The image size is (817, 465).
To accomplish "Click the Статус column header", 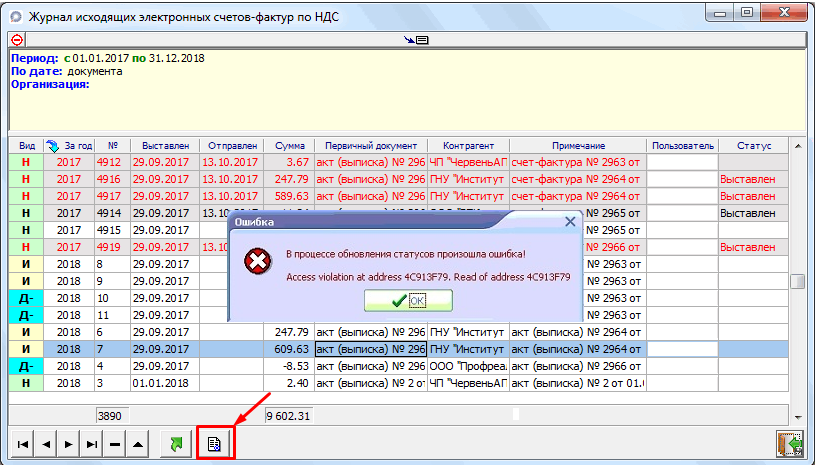I will [754, 145].
